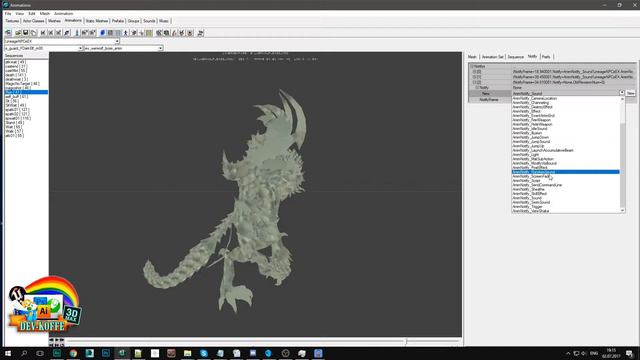This screenshot has width=640, height=360.
Task: Open taskbar search magnifier
Action: 24,353
